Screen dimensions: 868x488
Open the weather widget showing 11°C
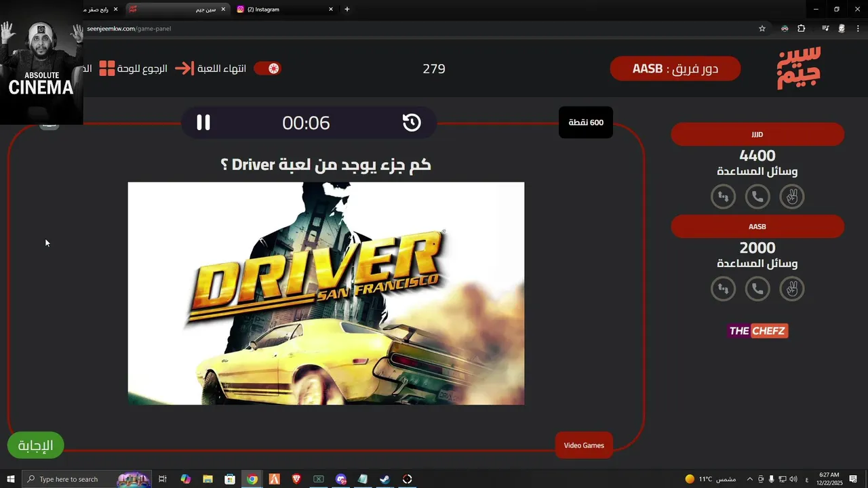710,479
